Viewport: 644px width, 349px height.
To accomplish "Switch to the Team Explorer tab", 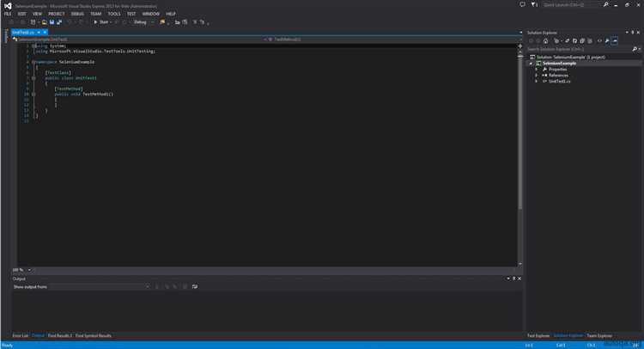I will [599, 335].
